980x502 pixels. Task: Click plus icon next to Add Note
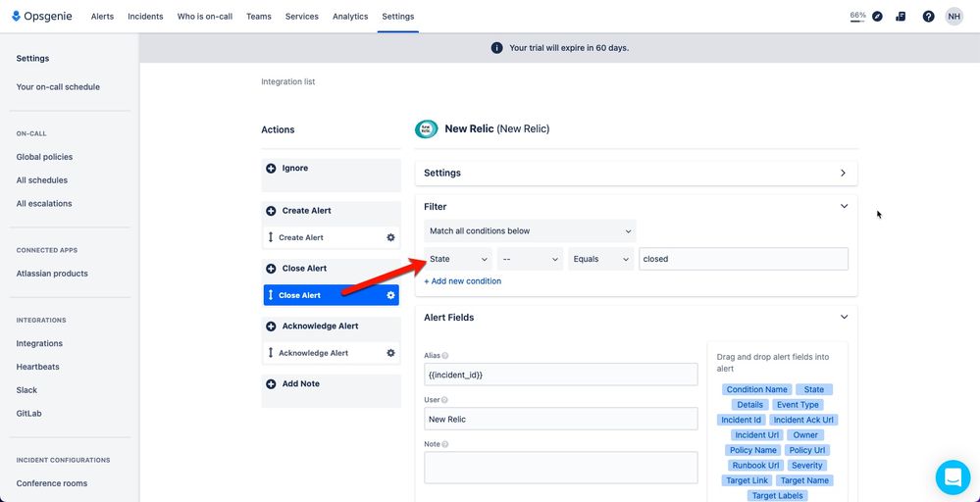271,384
